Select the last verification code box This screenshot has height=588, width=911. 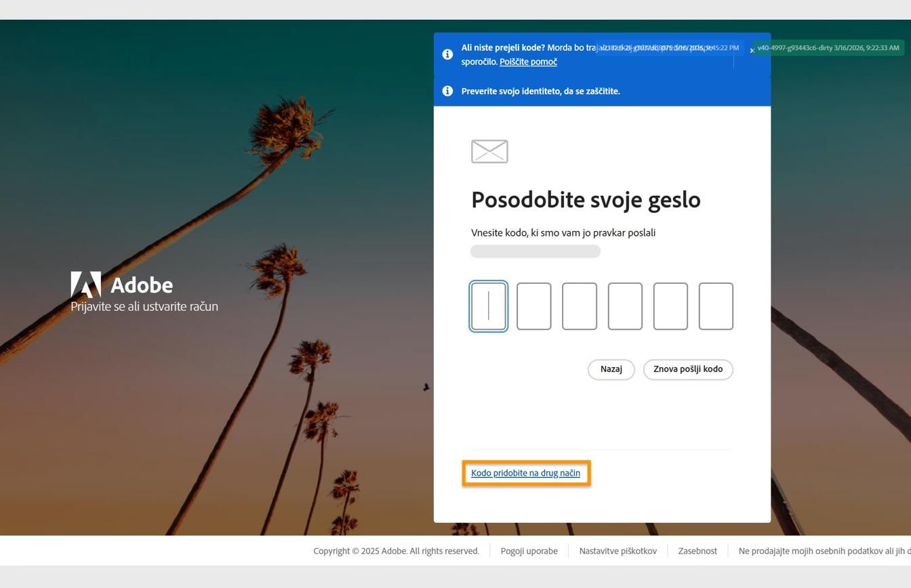[716, 306]
